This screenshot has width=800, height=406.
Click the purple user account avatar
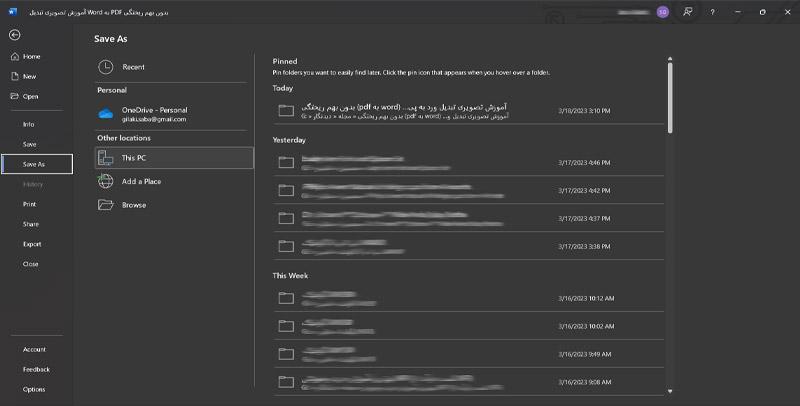pos(662,12)
